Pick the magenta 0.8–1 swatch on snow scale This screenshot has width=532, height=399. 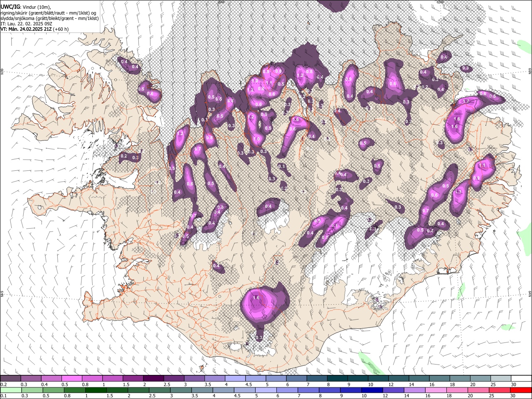coord(92,379)
